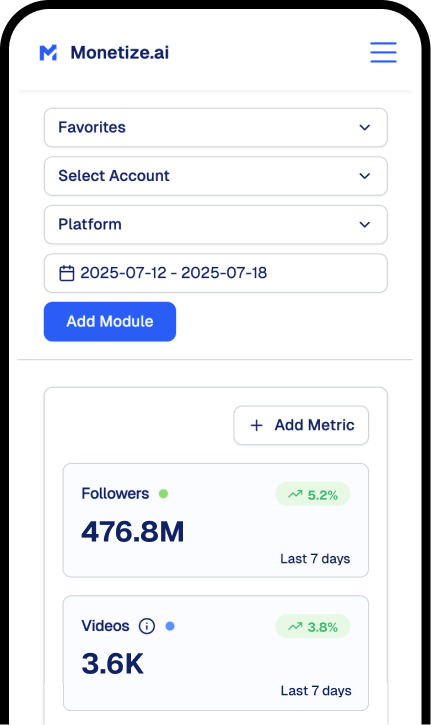Click the green dot next to Followers
This screenshot has height=725, width=431.
click(x=163, y=494)
